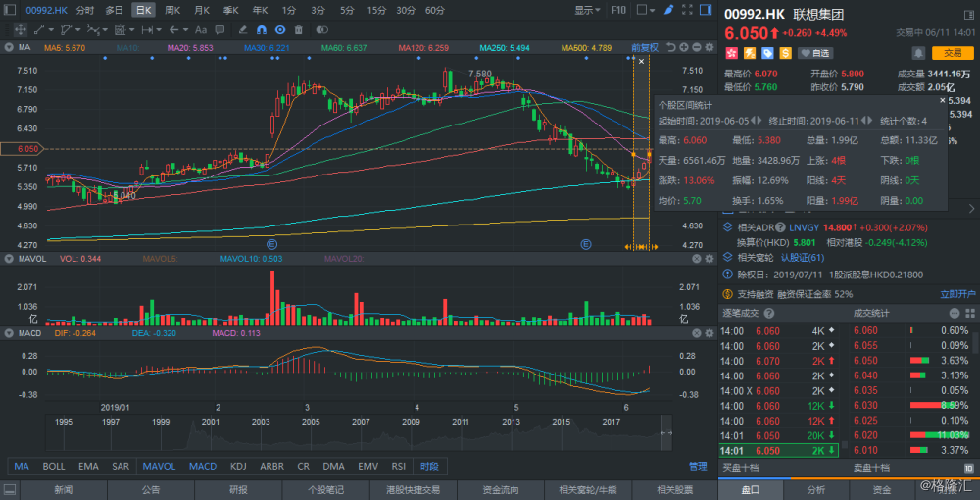
Task: Step the 起始时间 start date arrows
Action: [x=756, y=121]
